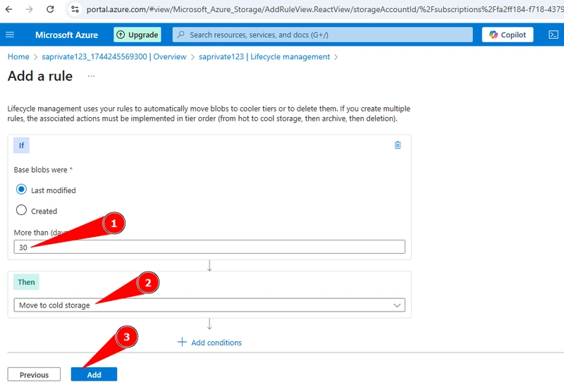Click the Add button
The width and height of the screenshot is (564, 392).
(x=94, y=374)
